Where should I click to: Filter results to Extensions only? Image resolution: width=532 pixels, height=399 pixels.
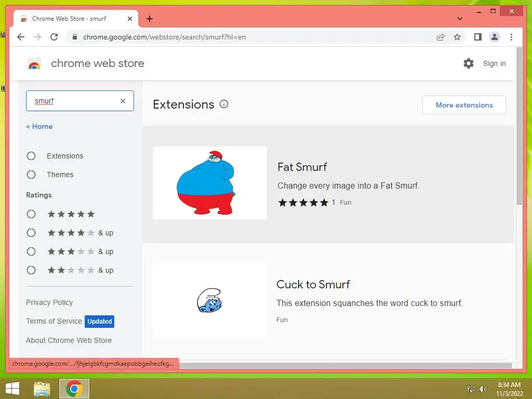(31, 156)
